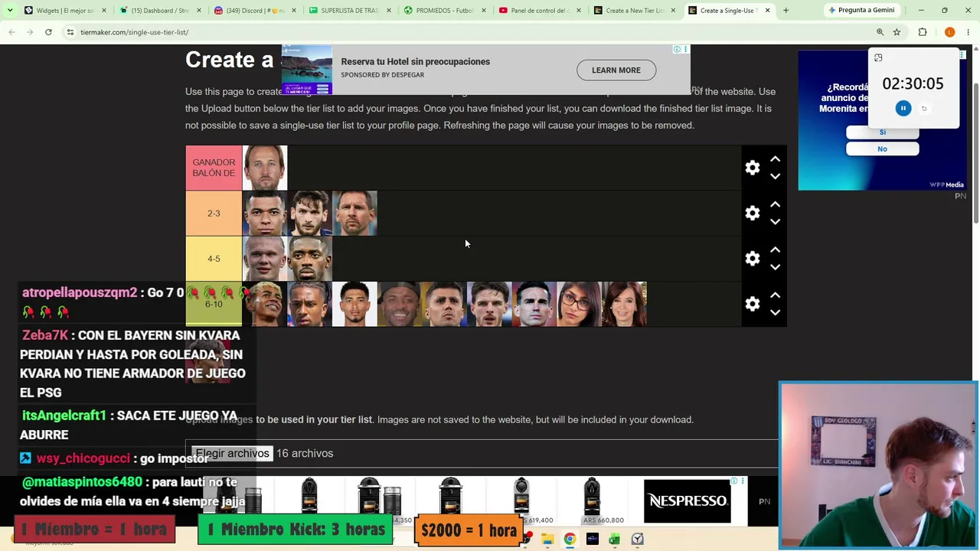This screenshot has width=980, height=551.
Task: Select the player photo in the GANADOR tier
Action: 265,168
